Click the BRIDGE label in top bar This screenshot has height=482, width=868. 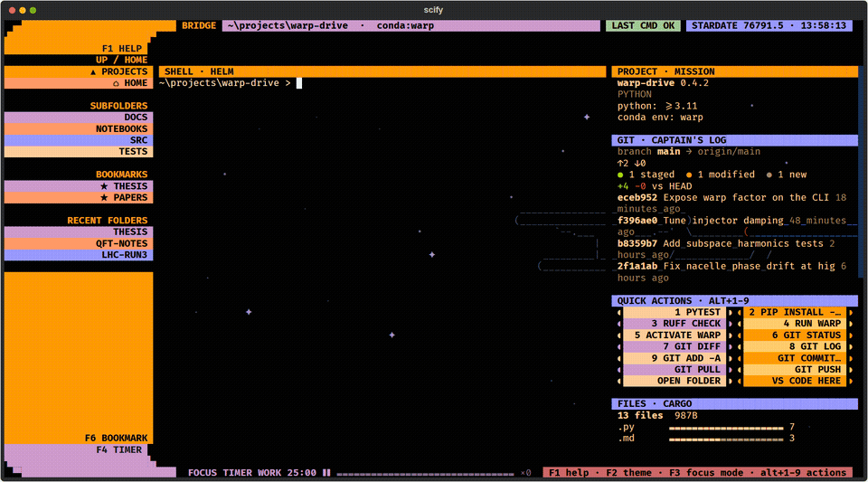(199, 25)
